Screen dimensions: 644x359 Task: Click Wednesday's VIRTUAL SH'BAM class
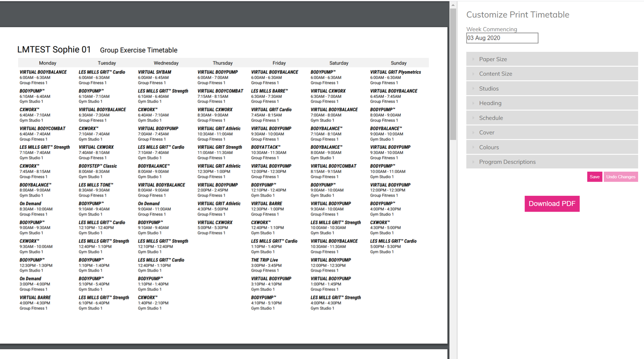pyautogui.click(x=155, y=78)
